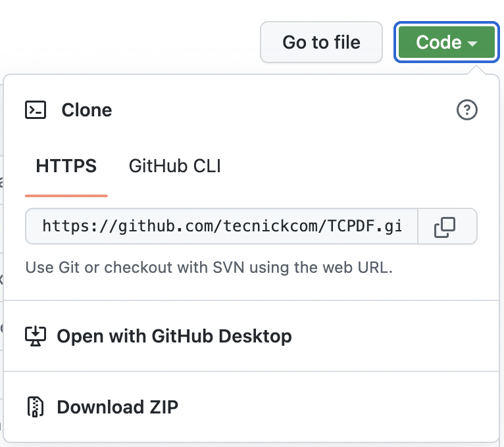This screenshot has height=447, width=504.
Task: Open the clone help question mark
Action: tap(466, 110)
